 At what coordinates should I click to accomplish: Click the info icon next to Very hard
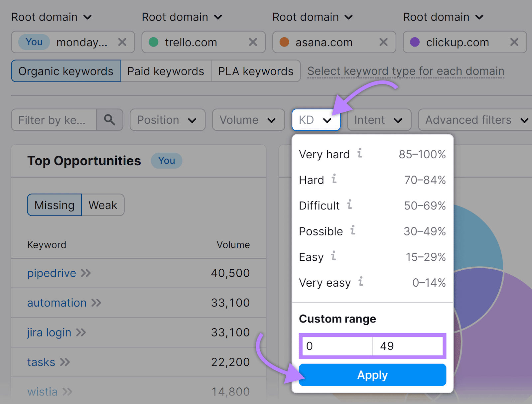359,154
